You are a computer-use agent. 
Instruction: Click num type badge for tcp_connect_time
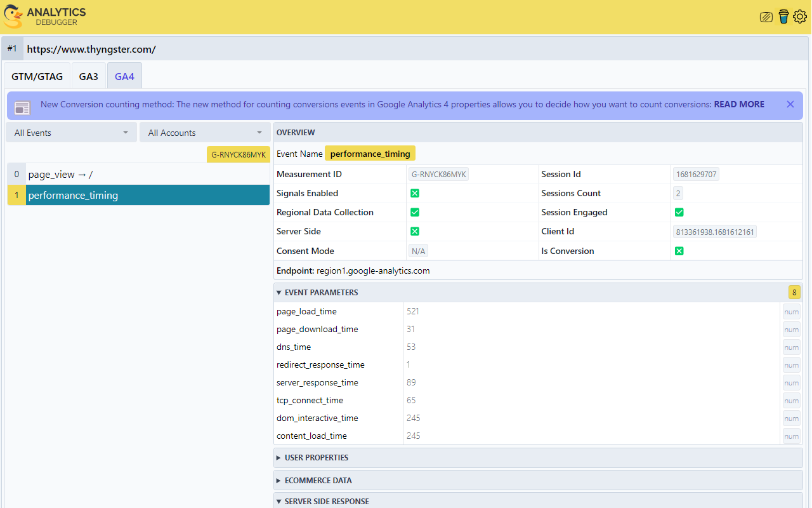(791, 401)
